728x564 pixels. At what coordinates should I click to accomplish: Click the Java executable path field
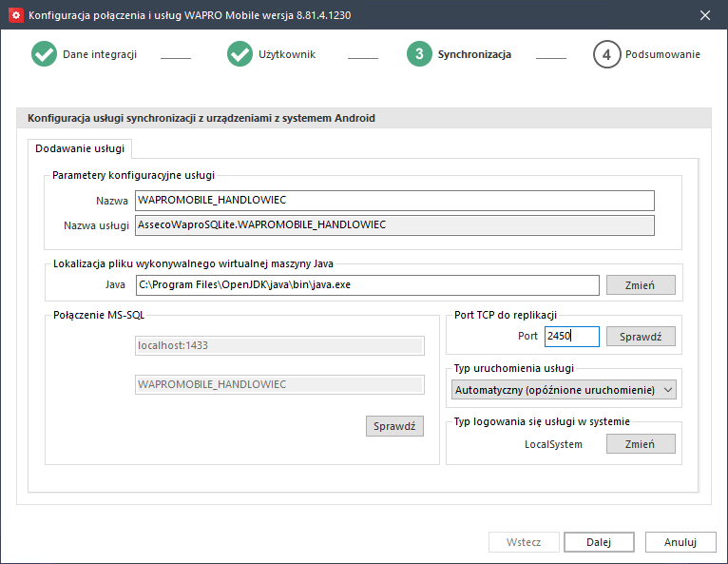click(367, 284)
